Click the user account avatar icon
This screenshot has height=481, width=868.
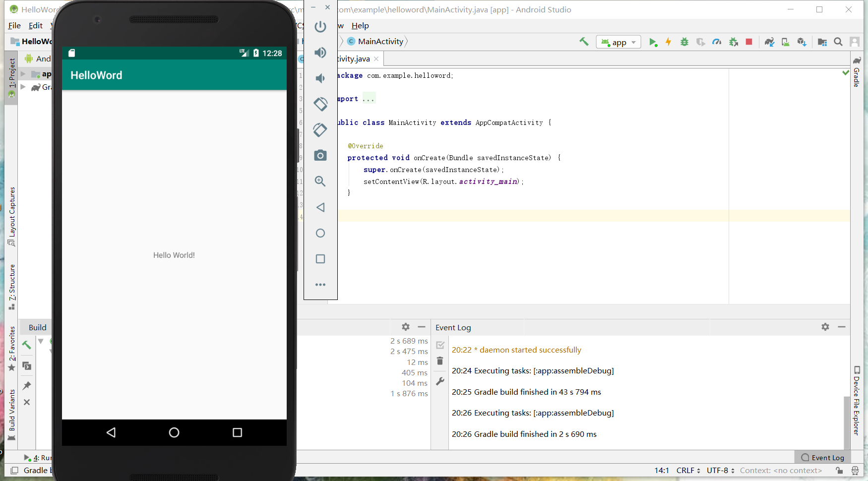(855, 42)
